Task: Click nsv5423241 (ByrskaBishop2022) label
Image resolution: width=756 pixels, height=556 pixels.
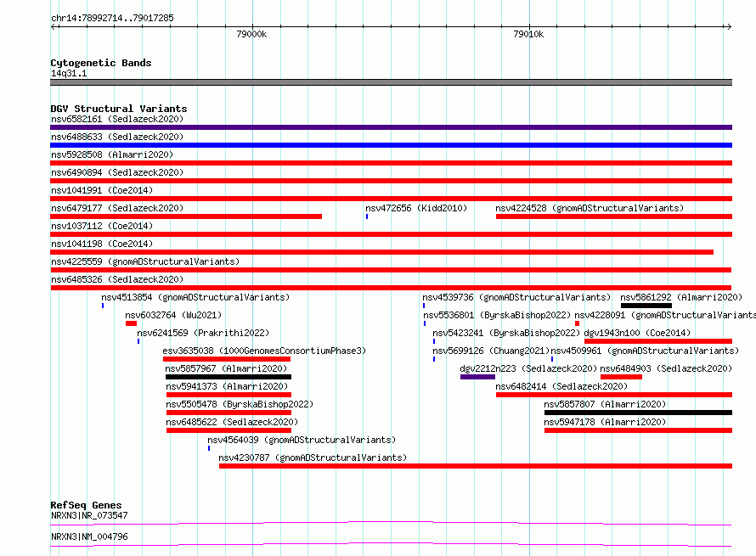Action: click(x=505, y=333)
